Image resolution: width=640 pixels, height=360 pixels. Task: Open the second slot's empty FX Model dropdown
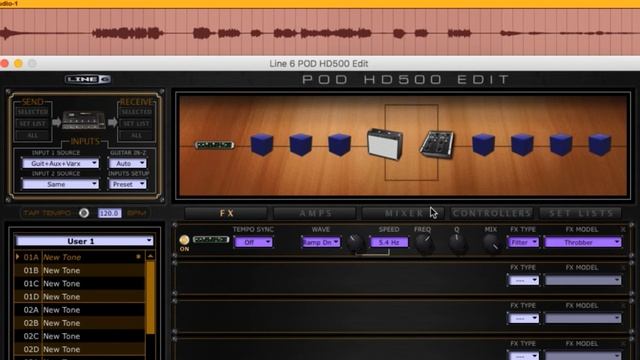click(583, 280)
